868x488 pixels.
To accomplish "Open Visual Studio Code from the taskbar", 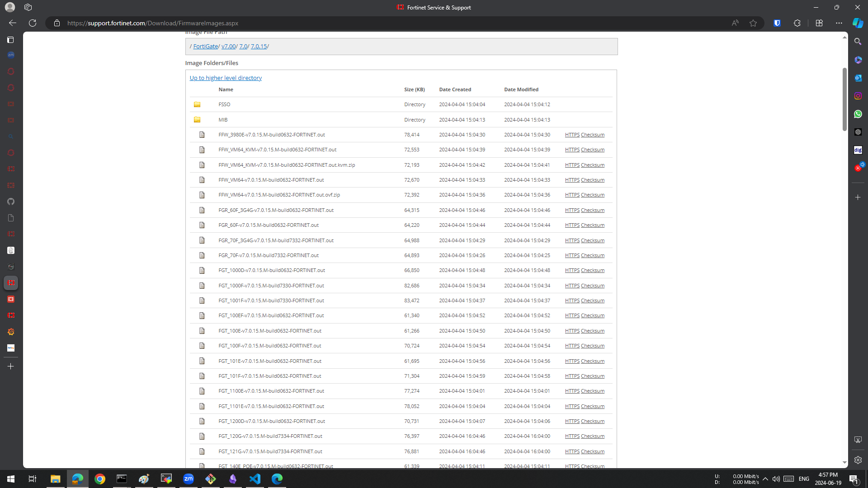I will click(255, 479).
